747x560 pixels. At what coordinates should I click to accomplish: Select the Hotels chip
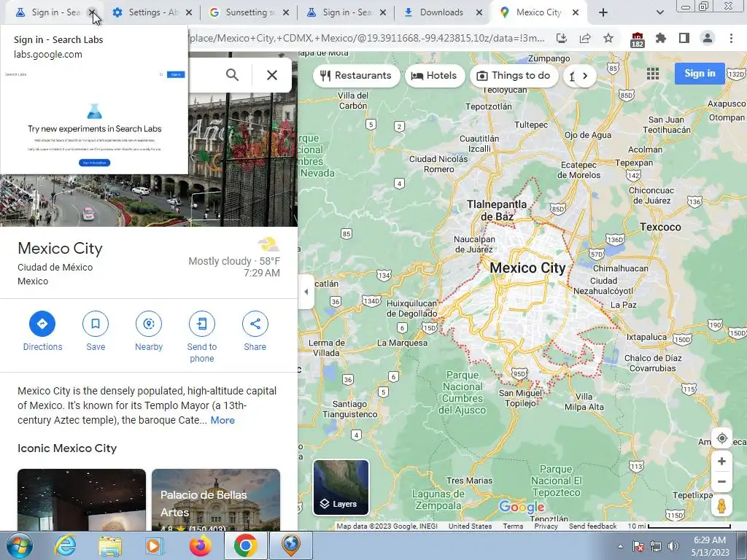click(434, 75)
